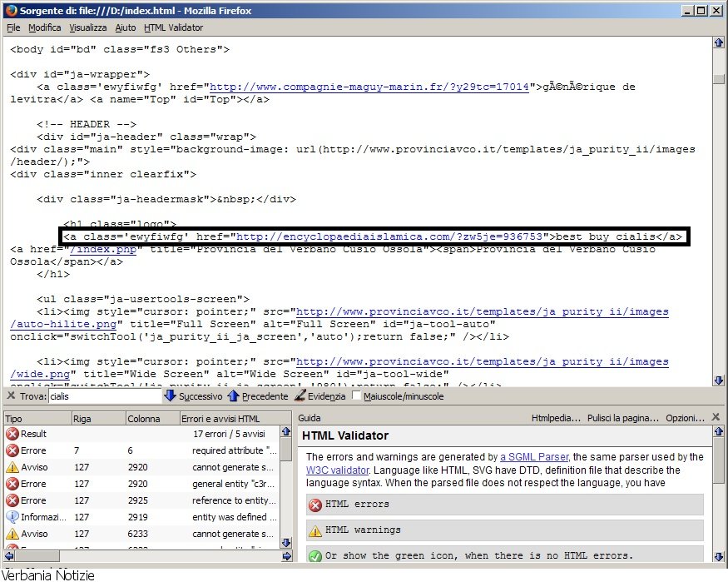Click the blue Informazione icon row
This screenshot has height=582, width=728.
click(x=12, y=517)
